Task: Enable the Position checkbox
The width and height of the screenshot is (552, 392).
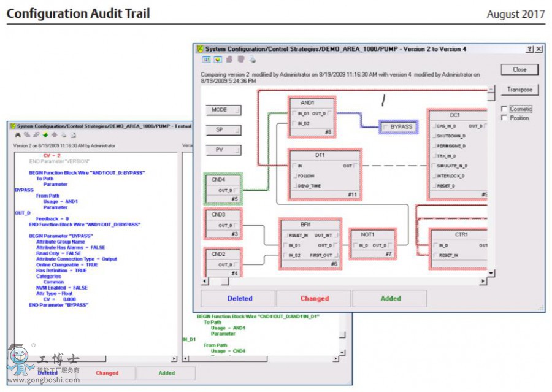Action: [x=504, y=118]
